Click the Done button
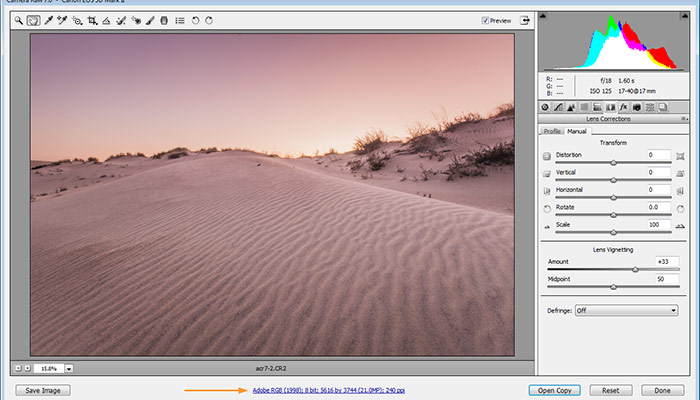This screenshot has height=400, width=700. tap(662, 391)
